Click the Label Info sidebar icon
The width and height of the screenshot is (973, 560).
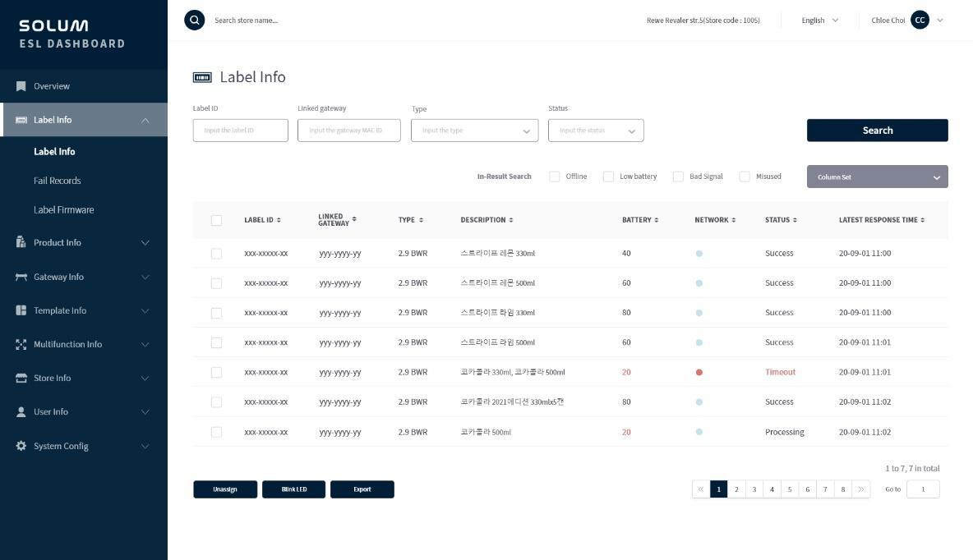(x=21, y=120)
